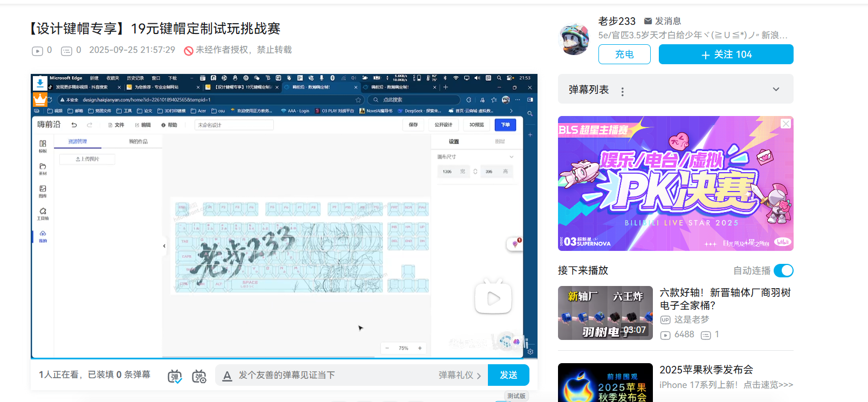868x402 pixels.
Task: Open three-dot menu beside 弹幕列表
Action: click(623, 91)
